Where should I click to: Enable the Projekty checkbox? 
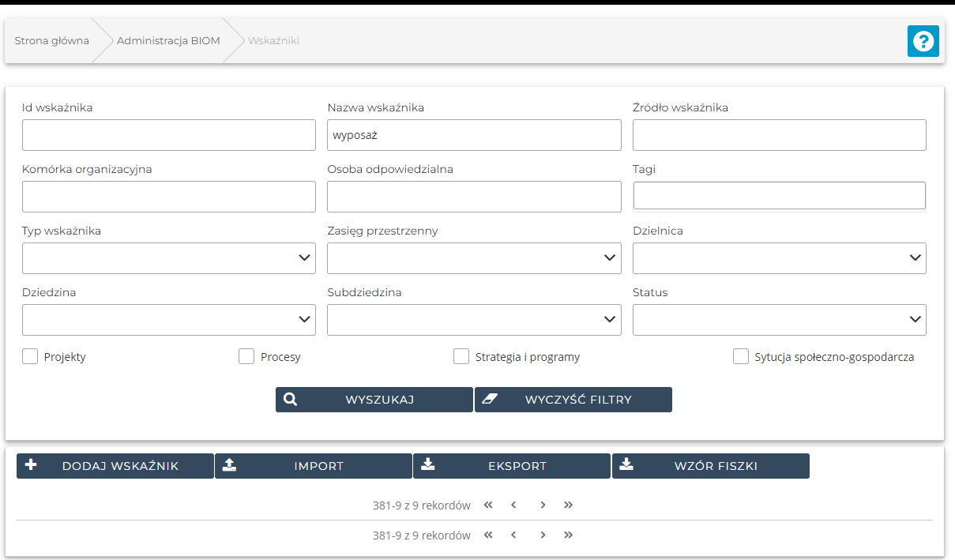(30, 357)
